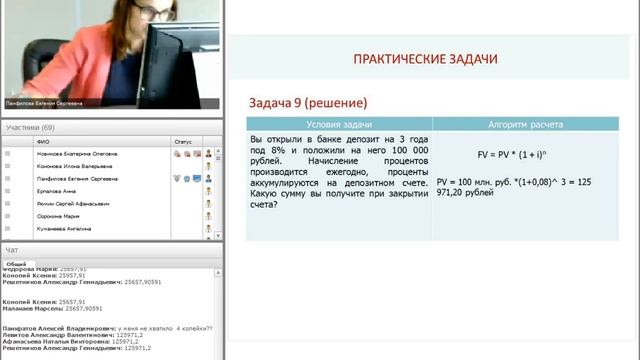
Task: Click the webcam status icon for Панфилова Евгения
Action: point(187,179)
